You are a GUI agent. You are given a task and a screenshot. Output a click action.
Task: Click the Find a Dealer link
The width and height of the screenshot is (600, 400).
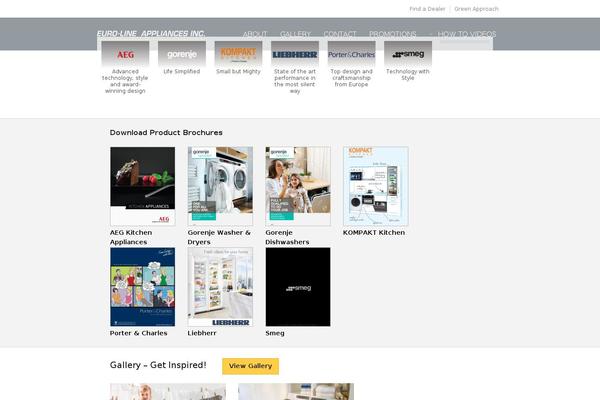coord(427,9)
